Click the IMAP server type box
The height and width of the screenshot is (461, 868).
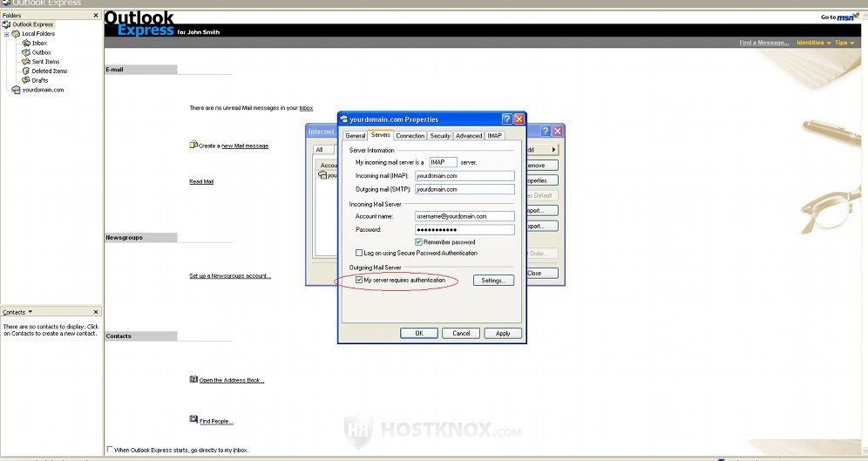tap(443, 162)
